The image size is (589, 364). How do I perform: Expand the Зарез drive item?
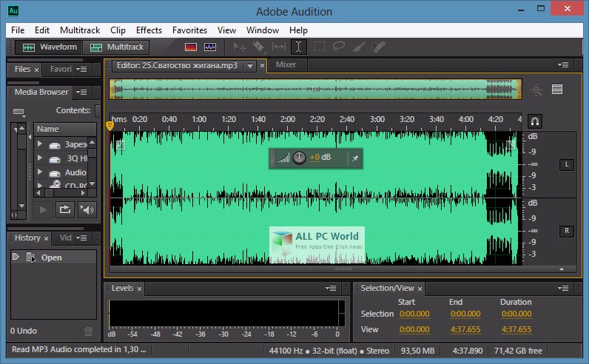pos(39,144)
